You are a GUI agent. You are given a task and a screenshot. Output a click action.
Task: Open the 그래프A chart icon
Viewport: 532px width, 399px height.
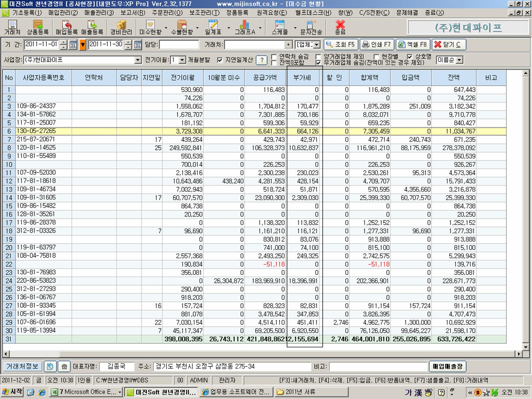click(245, 27)
